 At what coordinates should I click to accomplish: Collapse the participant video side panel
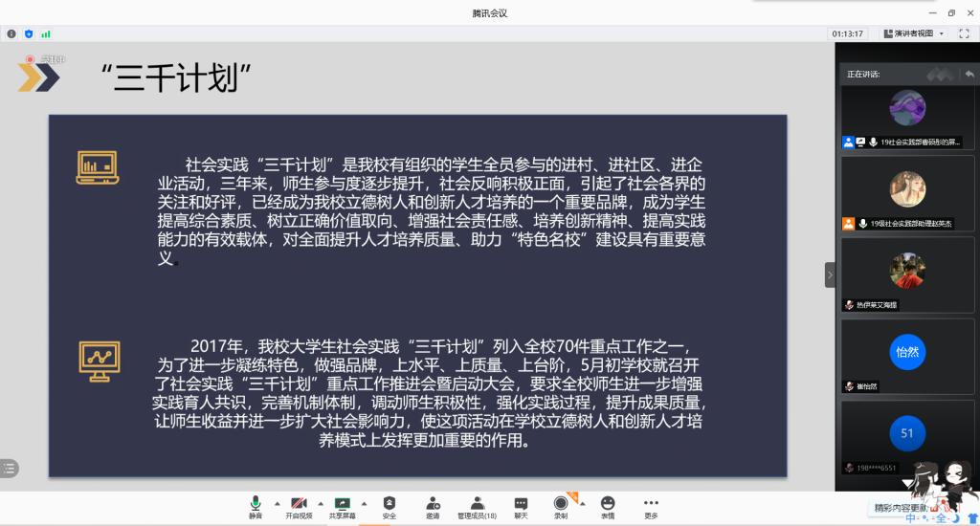pos(830,274)
